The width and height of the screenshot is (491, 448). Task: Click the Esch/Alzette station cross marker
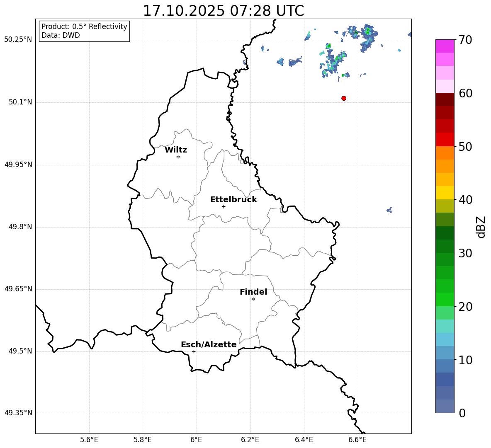(194, 351)
